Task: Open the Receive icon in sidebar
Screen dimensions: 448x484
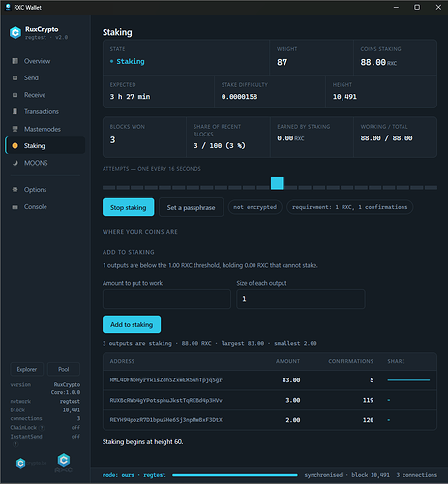Action: click(15, 95)
